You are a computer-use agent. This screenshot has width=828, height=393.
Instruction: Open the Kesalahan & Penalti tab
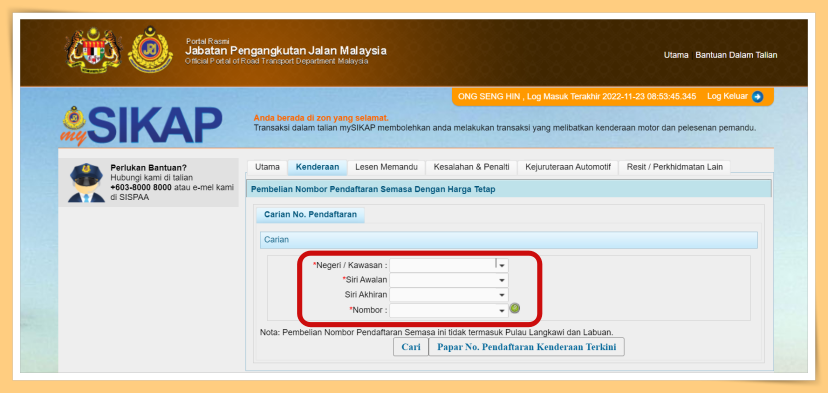click(x=472, y=167)
